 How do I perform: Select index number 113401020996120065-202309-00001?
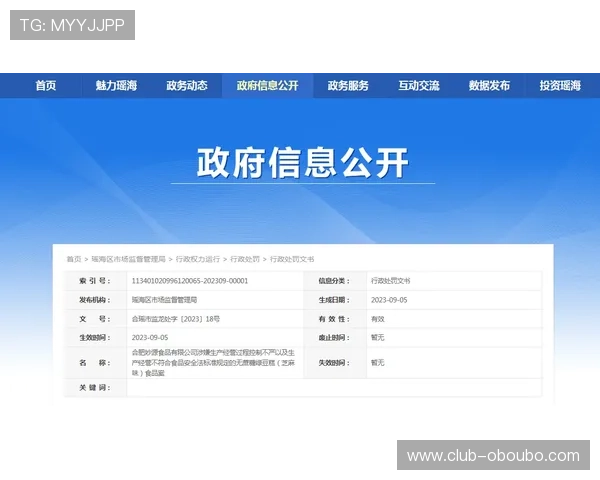click(190, 281)
